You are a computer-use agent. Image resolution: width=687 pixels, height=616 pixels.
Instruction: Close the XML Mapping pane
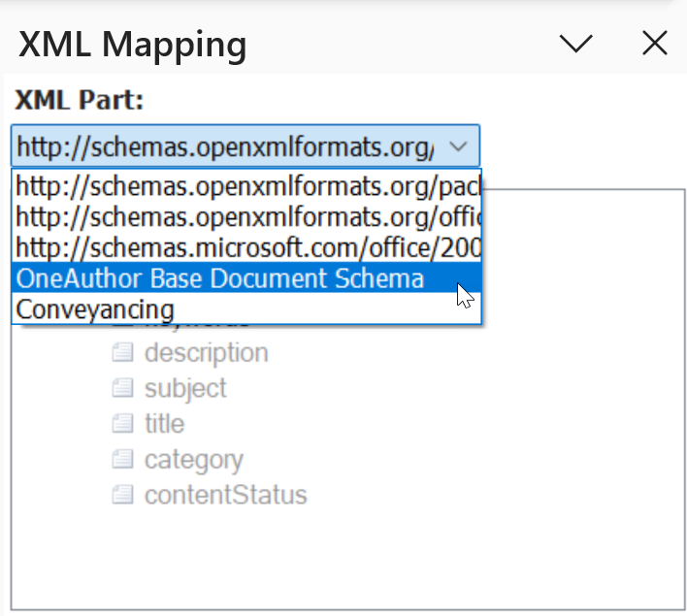655,44
